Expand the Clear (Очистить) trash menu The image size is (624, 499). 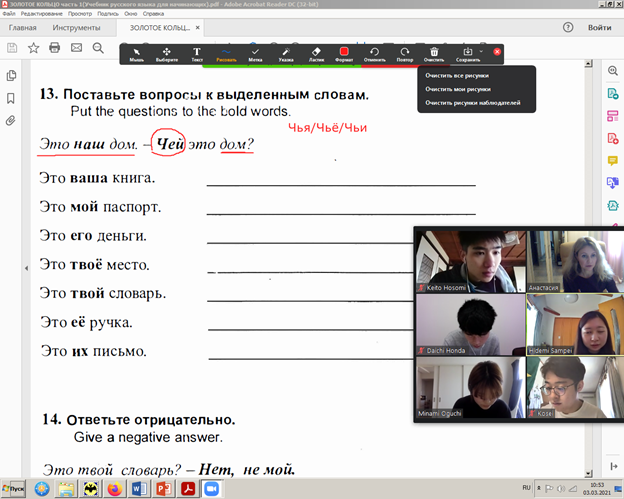click(434, 53)
